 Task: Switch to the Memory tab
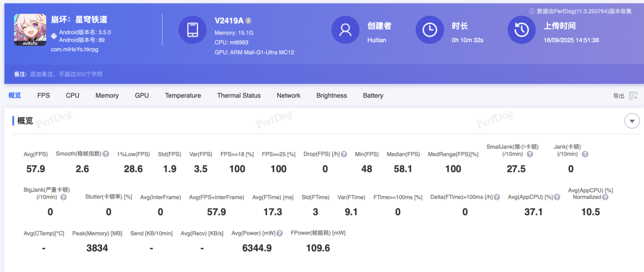pyautogui.click(x=107, y=96)
